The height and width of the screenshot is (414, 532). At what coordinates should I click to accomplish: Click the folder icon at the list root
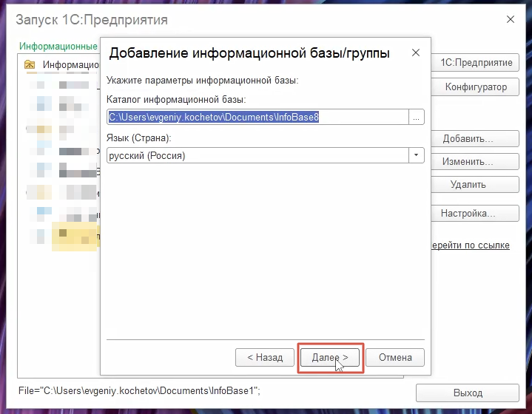tap(30, 65)
